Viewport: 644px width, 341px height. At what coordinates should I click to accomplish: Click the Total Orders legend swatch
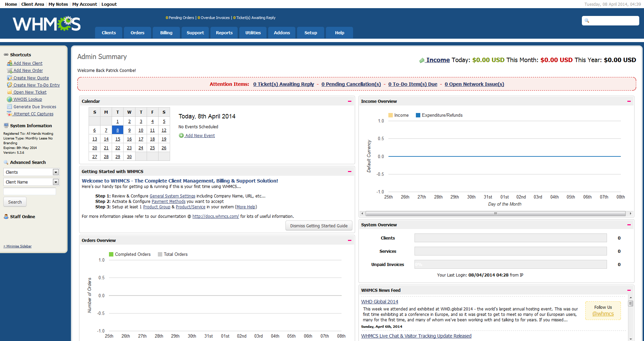click(x=160, y=254)
